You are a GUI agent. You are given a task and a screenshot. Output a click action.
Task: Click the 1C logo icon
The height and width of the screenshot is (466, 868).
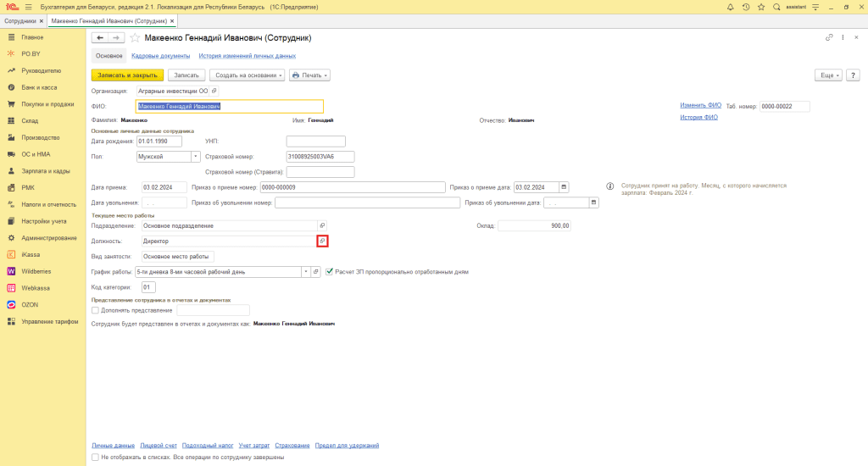pyautogui.click(x=12, y=7)
